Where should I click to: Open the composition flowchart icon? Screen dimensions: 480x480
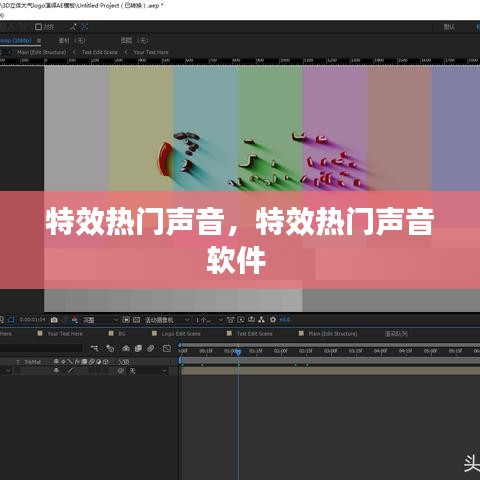(262, 320)
